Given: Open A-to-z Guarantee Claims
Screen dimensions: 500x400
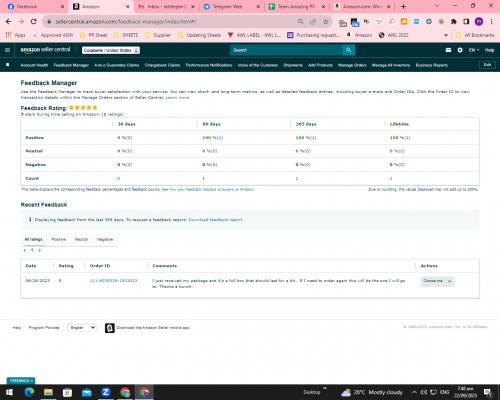Looking at the screenshot, I should pos(117,65).
